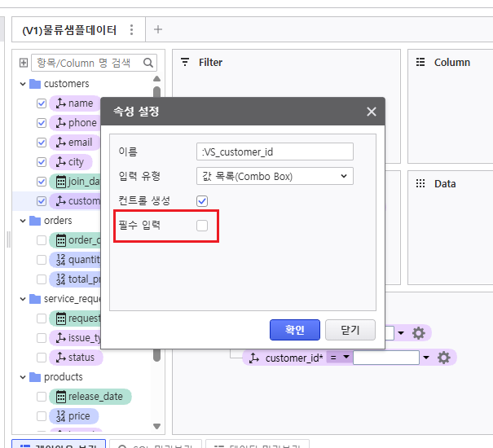Click the 이름 text field :VS_customer_id
This screenshot has height=448, width=493.
275,152
